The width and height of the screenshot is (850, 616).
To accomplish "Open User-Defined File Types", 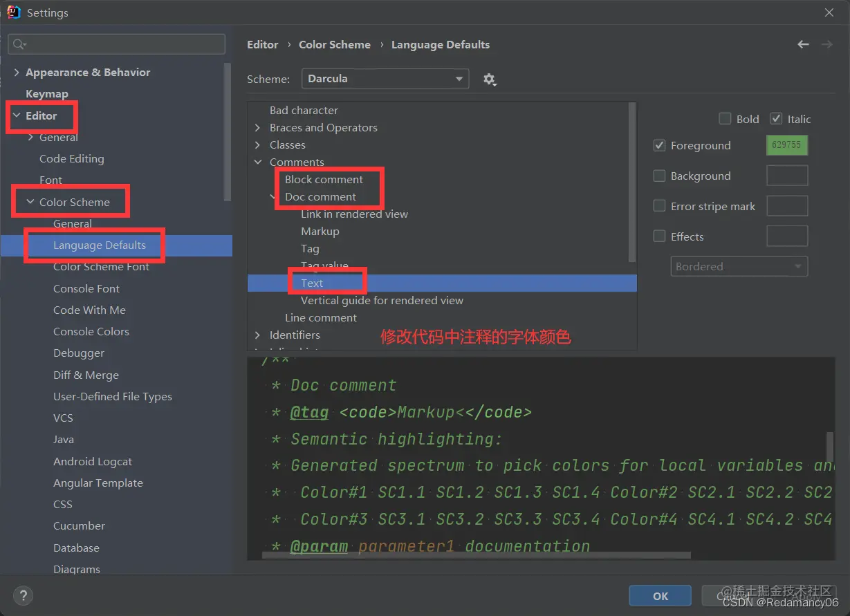I will pyautogui.click(x=113, y=396).
